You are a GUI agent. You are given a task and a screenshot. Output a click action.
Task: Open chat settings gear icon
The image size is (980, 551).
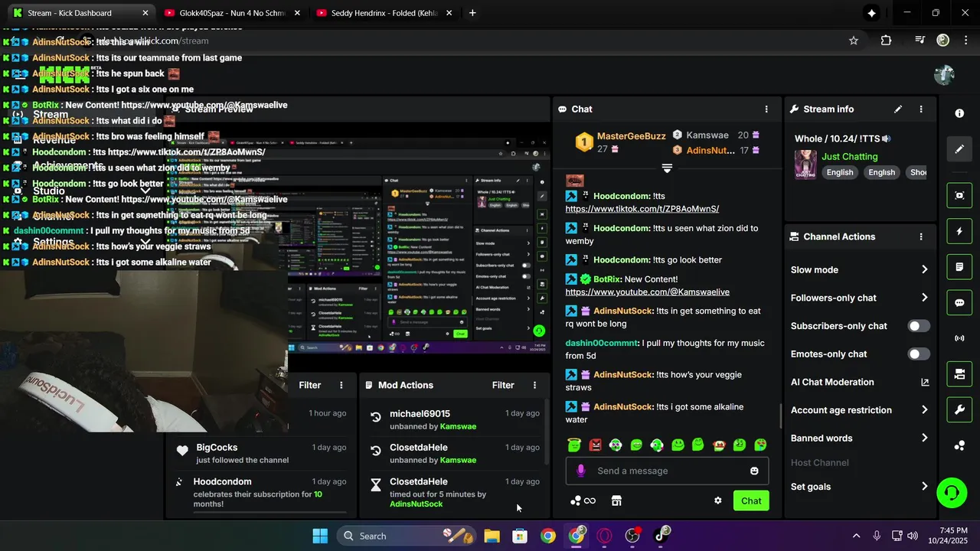[718, 500]
